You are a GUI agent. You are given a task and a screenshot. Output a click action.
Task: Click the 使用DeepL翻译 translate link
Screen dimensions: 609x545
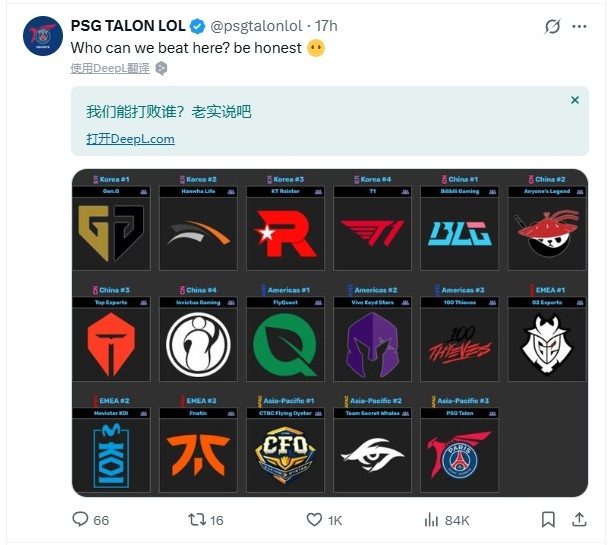tap(110, 68)
